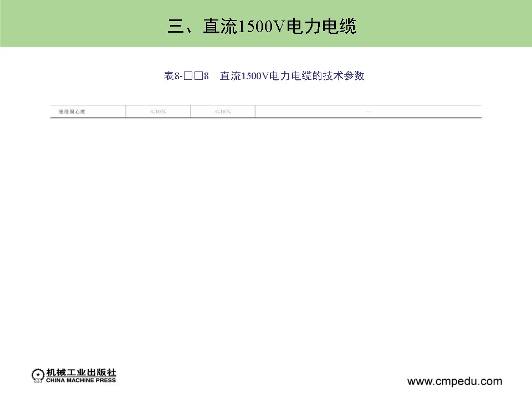Screen dimensions: 532x399
Task: Click the 三 numeral starting the title
Action: point(176,26)
